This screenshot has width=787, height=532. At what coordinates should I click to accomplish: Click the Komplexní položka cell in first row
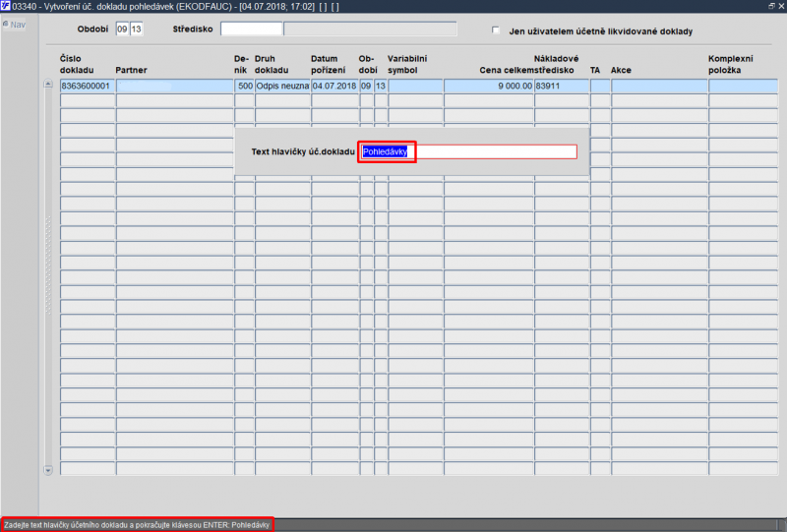[743, 86]
